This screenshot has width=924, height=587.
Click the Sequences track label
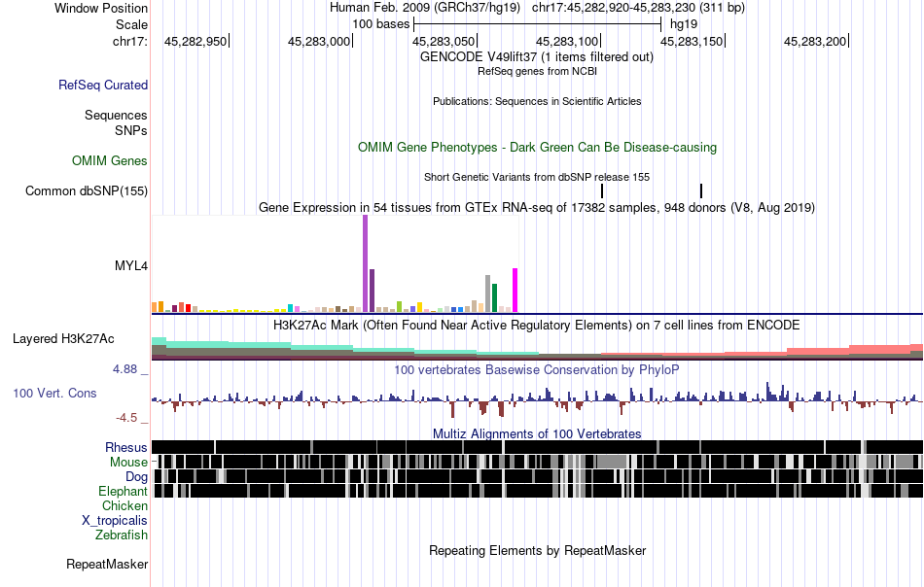point(116,115)
